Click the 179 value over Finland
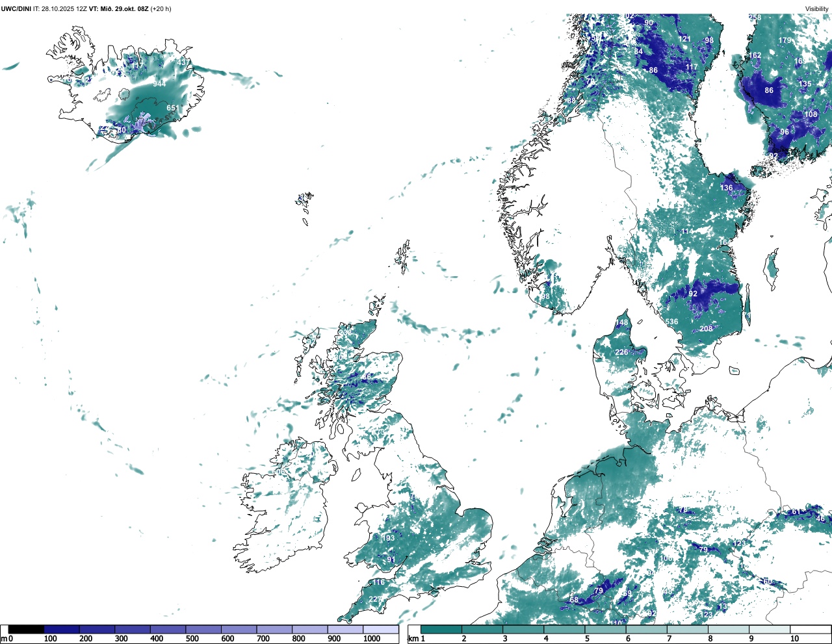The width and height of the screenshot is (832, 644). point(785,40)
